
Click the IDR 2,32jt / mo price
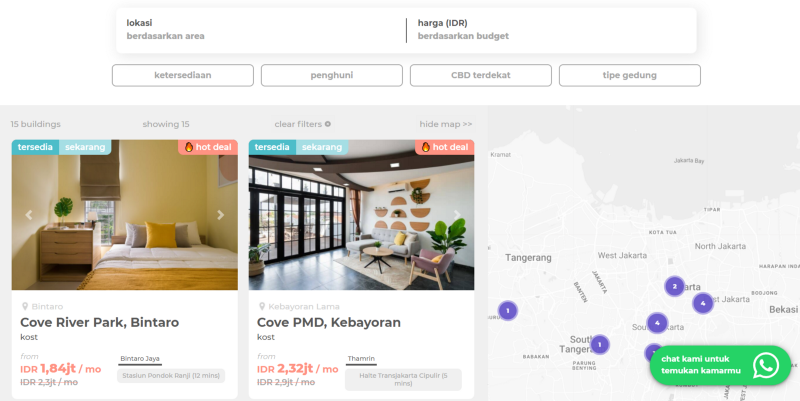point(297,368)
